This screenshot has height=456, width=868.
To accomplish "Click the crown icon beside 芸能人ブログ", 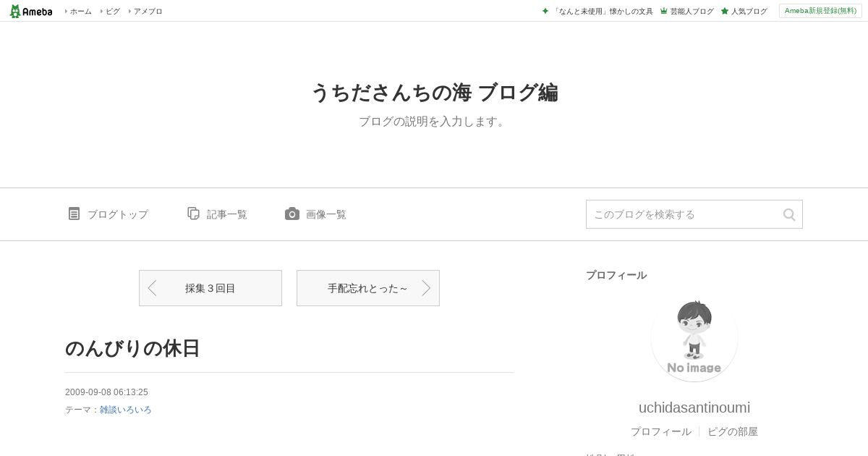I will 663,11.
